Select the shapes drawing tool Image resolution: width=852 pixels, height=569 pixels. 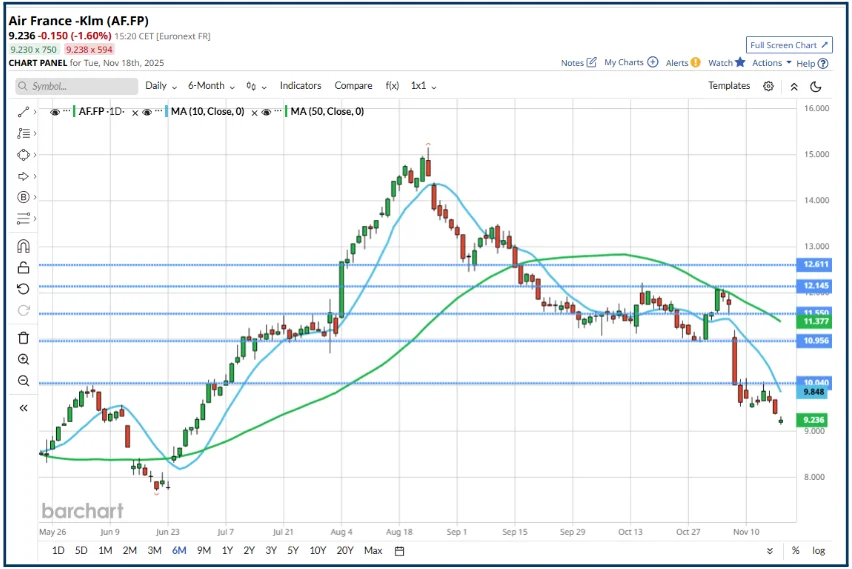[x=23, y=155]
